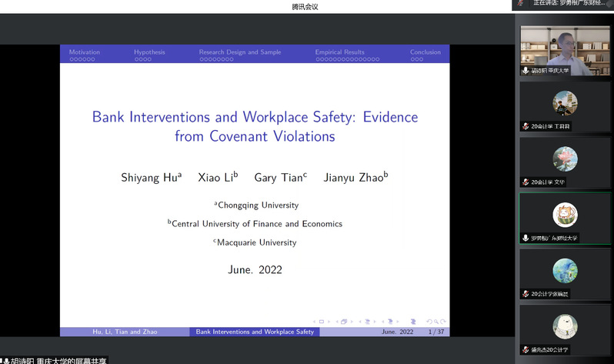This screenshot has height=364, width=614.
Task: Jump to Motivation section in slide header
Action: (x=84, y=52)
